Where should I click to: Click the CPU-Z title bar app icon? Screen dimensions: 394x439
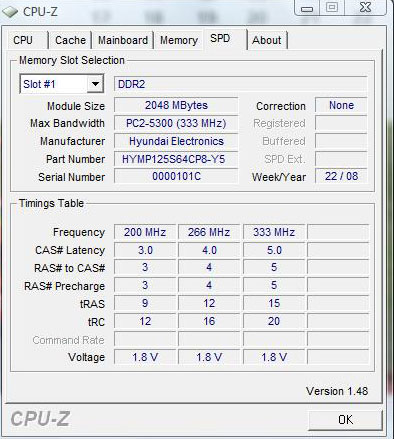point(10,12)
